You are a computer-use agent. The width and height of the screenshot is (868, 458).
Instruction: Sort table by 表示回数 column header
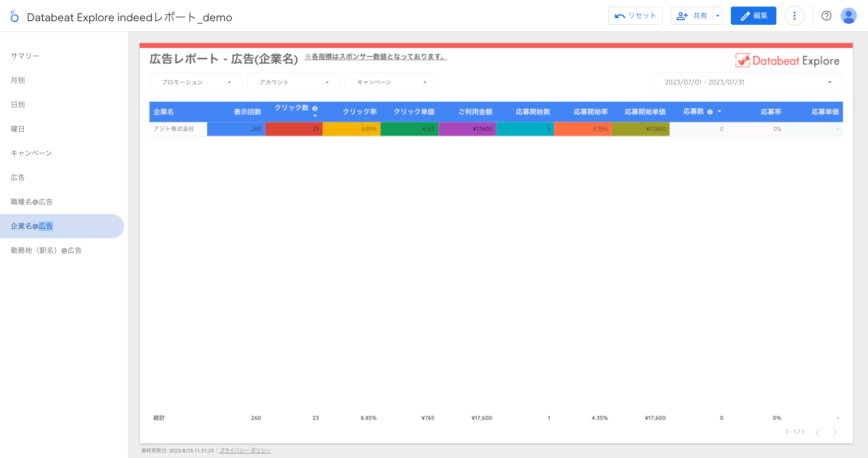247,112
